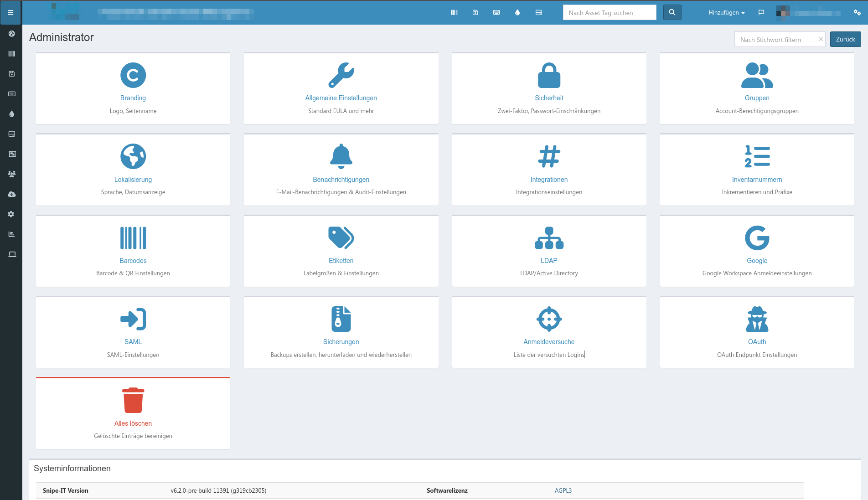Open admin settings gears in top bar
Image resolution: width=868 pixels, height=500 pixels.
857,13
